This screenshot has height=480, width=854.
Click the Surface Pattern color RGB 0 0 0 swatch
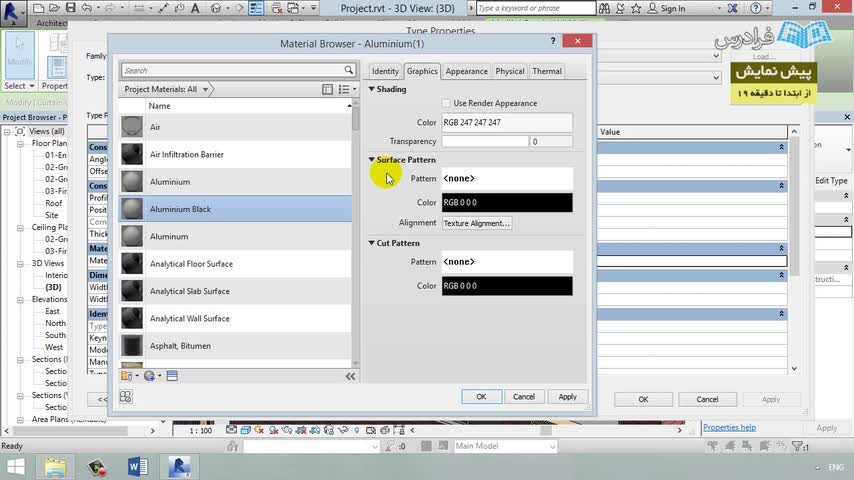(x=507, y=203)
